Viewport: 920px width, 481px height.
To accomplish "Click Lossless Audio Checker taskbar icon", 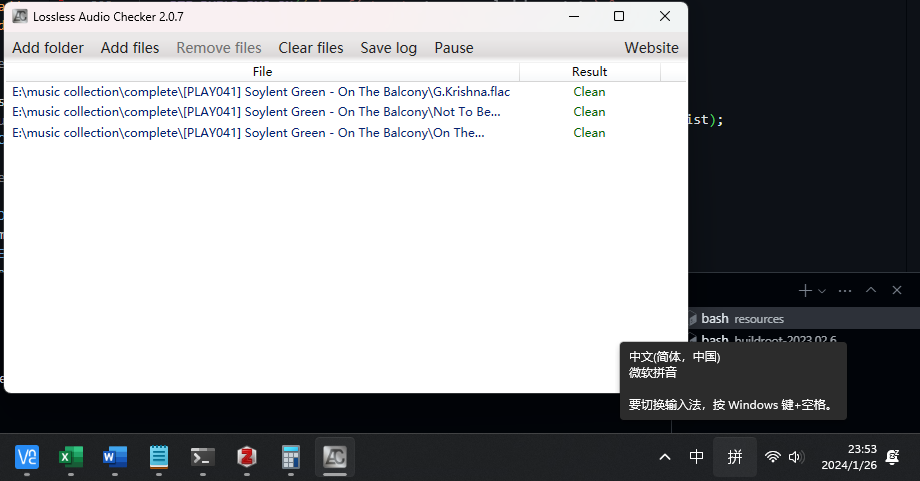I will pyautogui.click(x=334, y=457).
